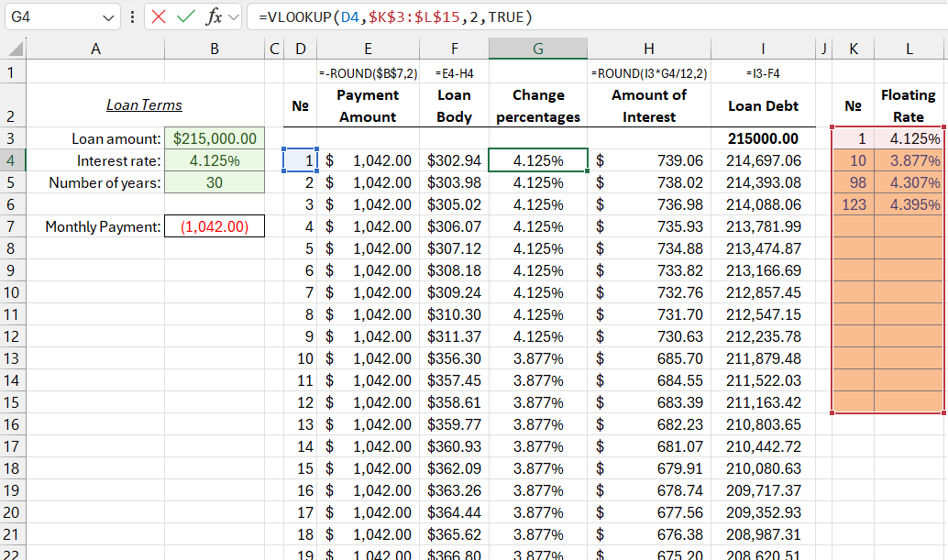The image size is (948, 560).
Task: Select the 215000.00 starting Loan Debt cell
Action: pyautogui.click(x=763, y=138)
